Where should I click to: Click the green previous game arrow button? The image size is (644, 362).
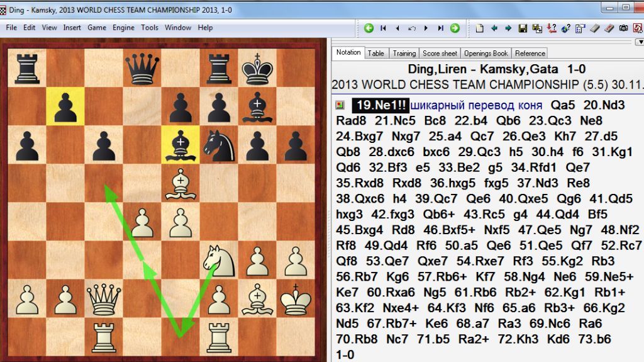pyautogui.click(x=369, y=28)
